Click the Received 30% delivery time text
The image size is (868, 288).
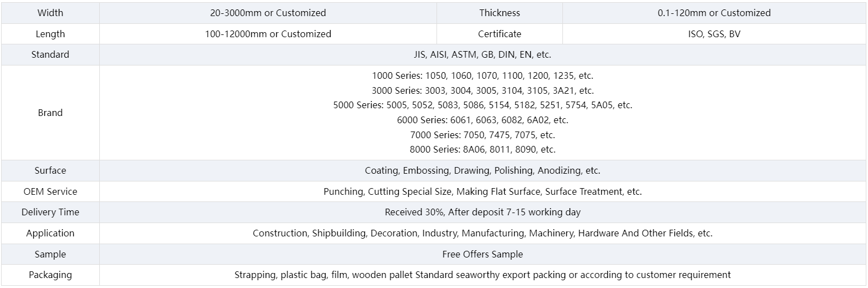click(482, 212)
